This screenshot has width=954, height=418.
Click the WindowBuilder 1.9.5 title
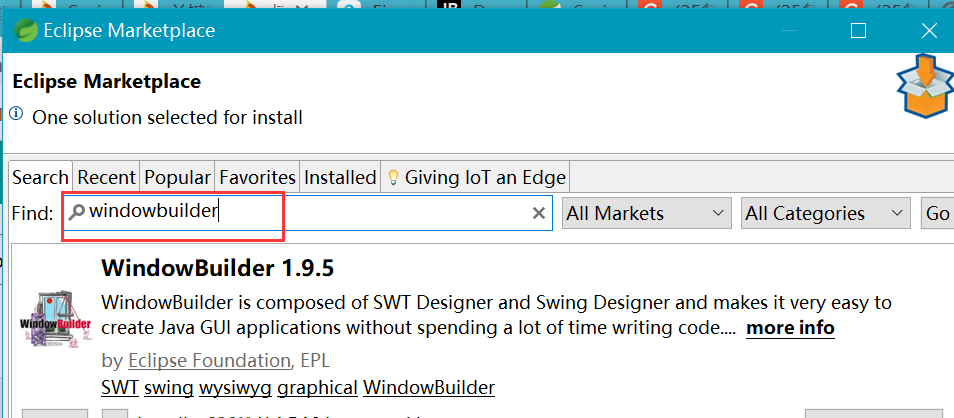click(x=218, y=268)
